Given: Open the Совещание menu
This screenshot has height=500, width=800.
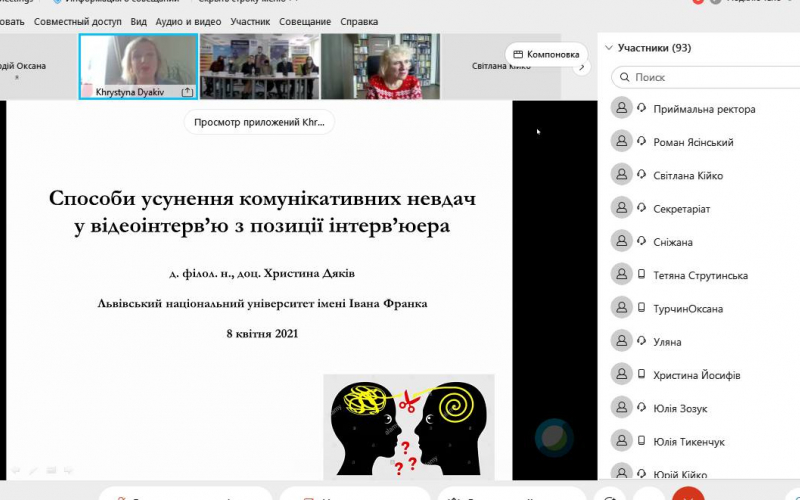Looking at the screenshot, I should 305,21.
